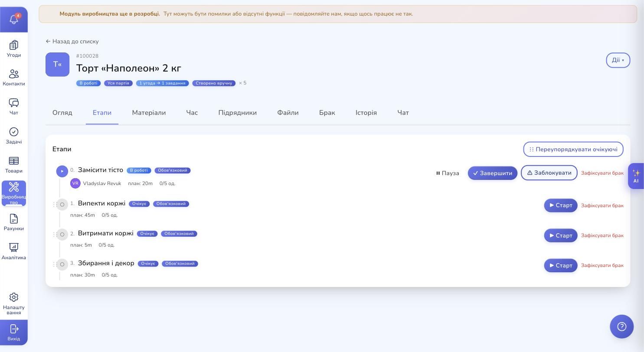Open Рахунки in the sidebar

click(x=14, y=222)
